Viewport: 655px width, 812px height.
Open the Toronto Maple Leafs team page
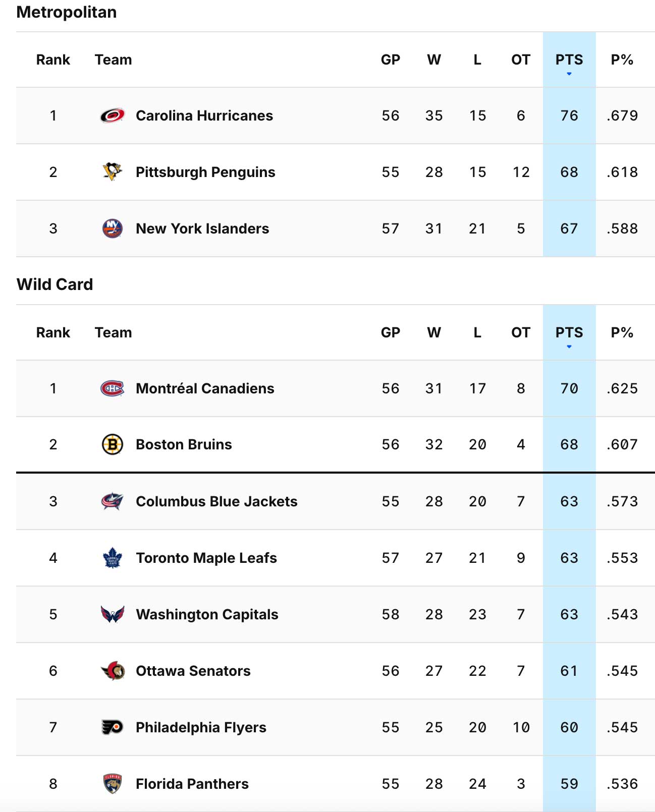(x=206, y=558)
